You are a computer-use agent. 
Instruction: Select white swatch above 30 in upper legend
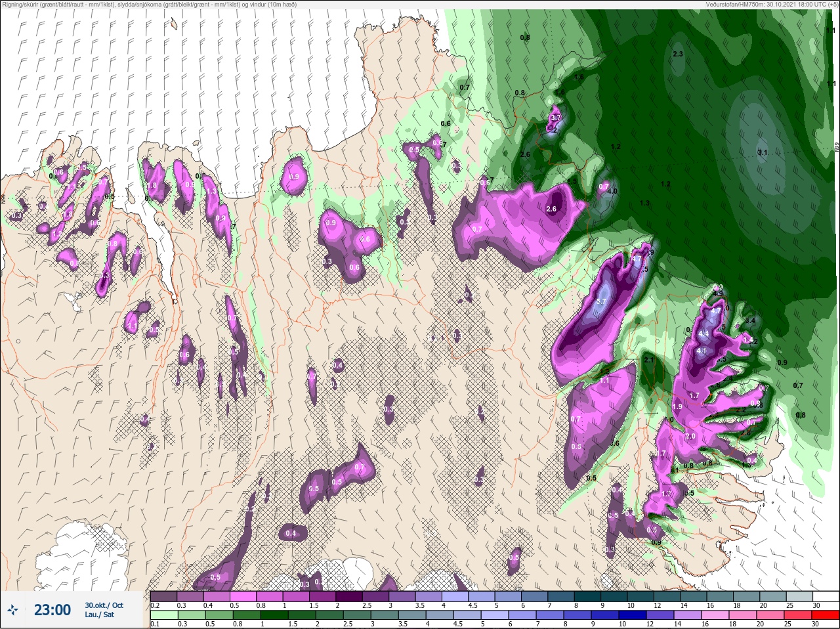(x=826, y=596)
